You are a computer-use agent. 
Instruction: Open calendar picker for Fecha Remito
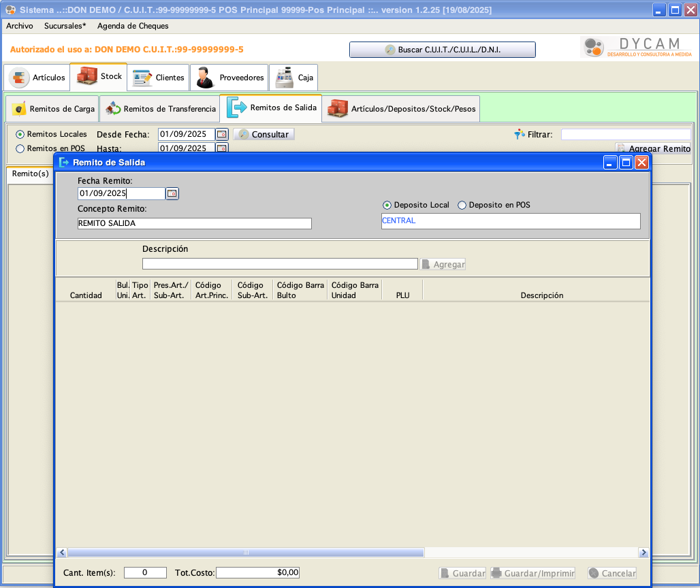[x=172, y=194]
